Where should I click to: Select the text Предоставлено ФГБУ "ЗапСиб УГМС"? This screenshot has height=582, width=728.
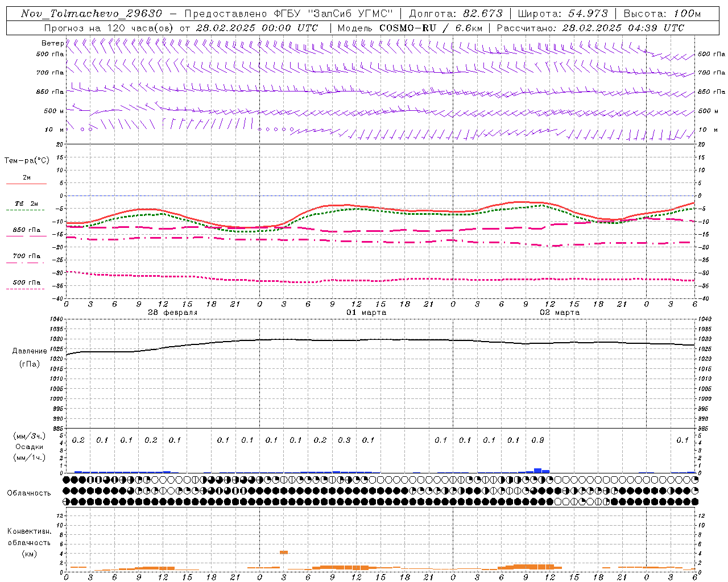[289, 14]
